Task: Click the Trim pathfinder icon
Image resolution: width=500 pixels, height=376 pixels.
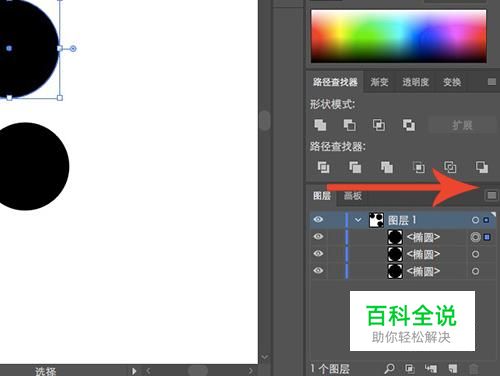Action: pyautogui.click(x=355, y=167)
